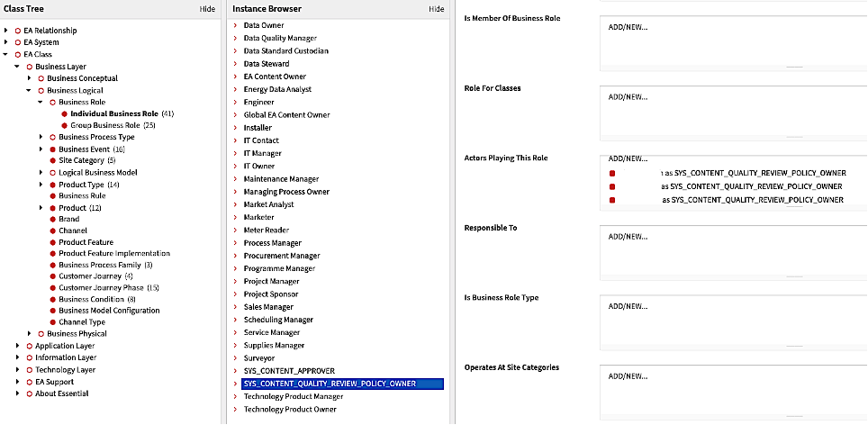Open EA Content Owner instance

275,77
